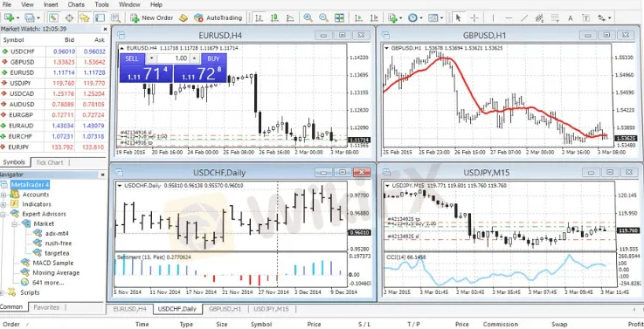Toggle the AutoTrading button

point(218,17)
